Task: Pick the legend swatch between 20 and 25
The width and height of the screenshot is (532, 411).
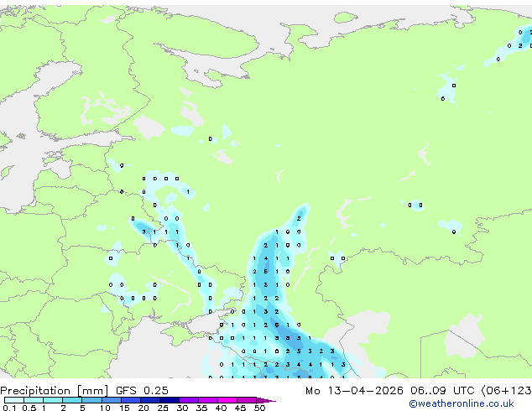Action: (150, 400)
